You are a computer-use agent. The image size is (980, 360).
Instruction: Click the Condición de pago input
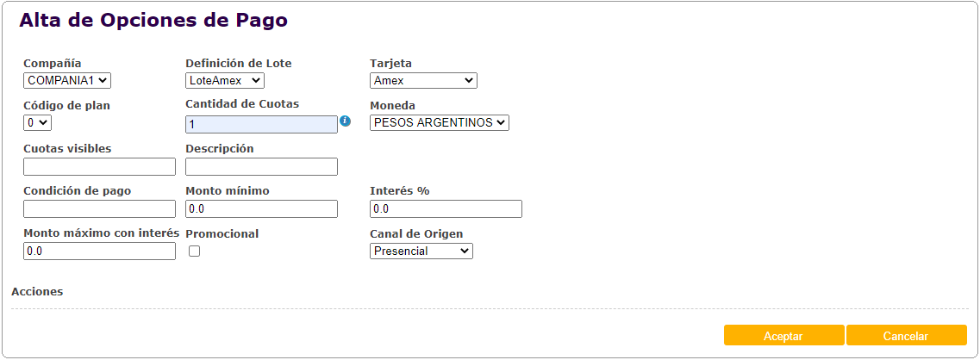(99, 209)
